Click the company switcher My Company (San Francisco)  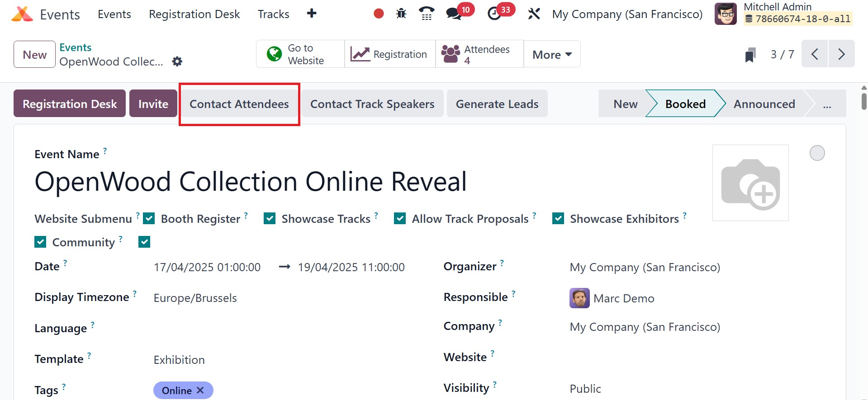[x=627, y=14]
